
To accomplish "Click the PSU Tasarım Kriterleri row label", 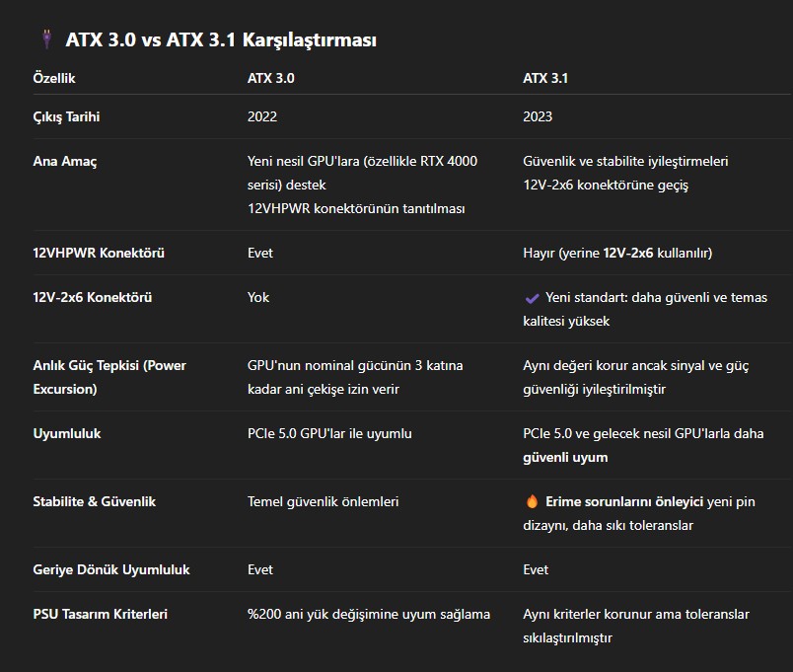I will tap(101, 615).
